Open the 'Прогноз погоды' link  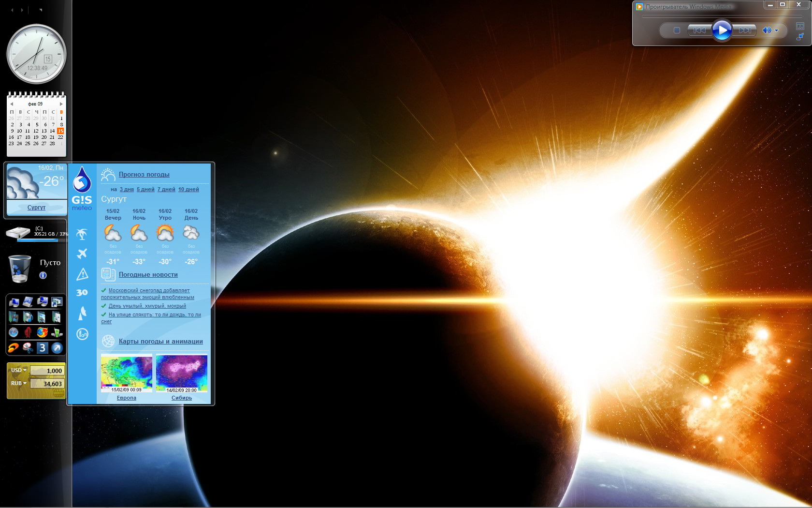coord(144,175)
